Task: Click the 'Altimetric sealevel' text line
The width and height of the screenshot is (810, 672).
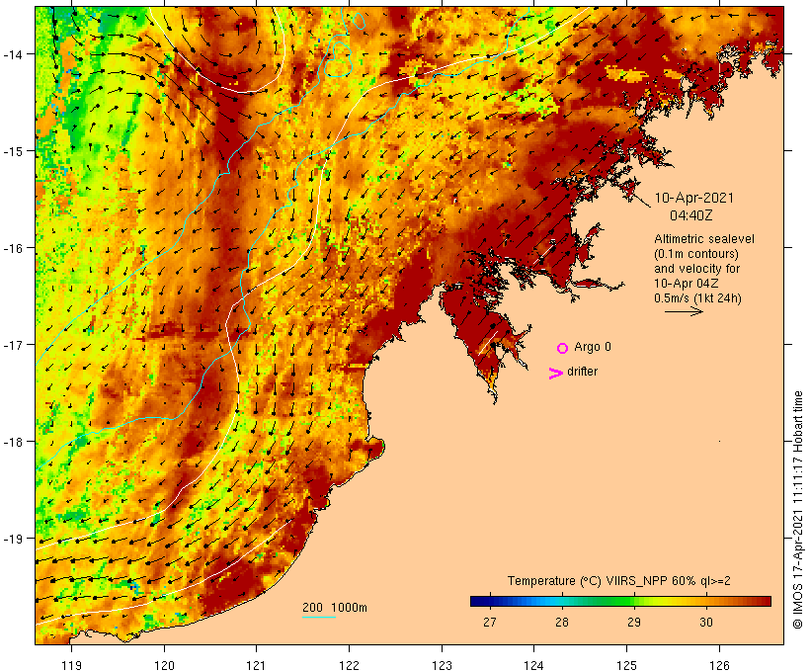Action: pyautogui.click(x=703, y=239)
